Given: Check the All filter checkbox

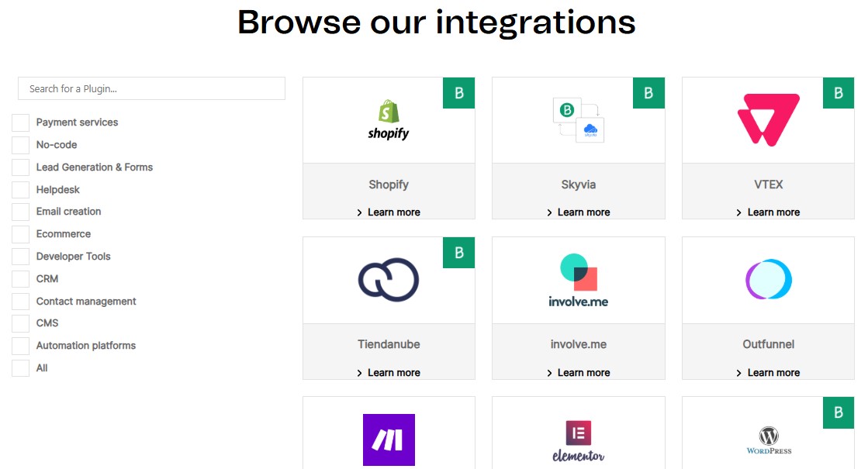Looking at the screenshot, I should (20, 367).
